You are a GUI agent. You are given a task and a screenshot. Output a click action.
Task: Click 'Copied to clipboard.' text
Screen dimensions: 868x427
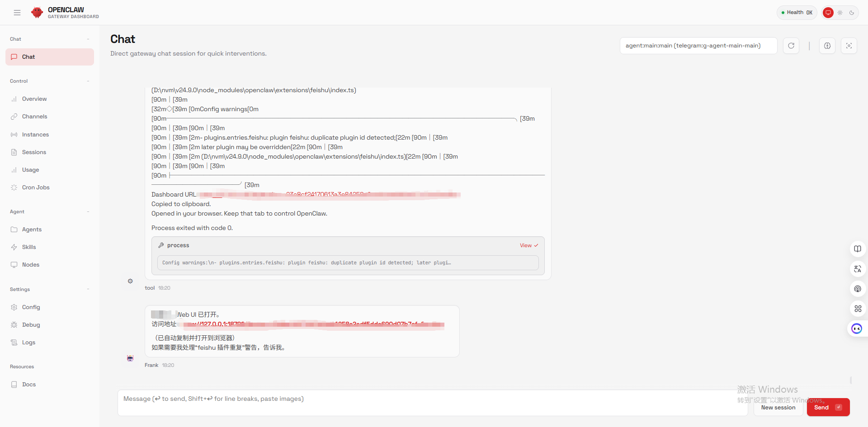181,204
